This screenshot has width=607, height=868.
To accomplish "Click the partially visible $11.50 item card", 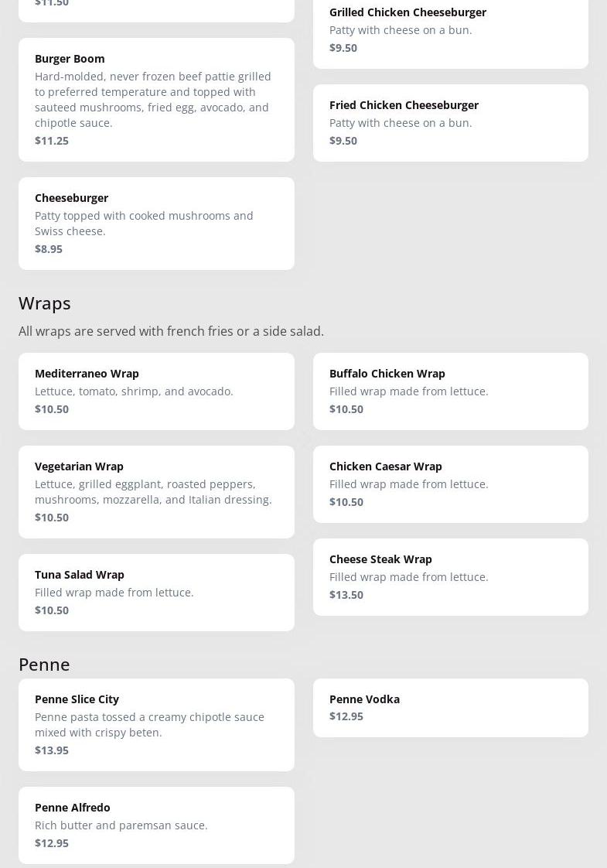I will tap(156, 8).
